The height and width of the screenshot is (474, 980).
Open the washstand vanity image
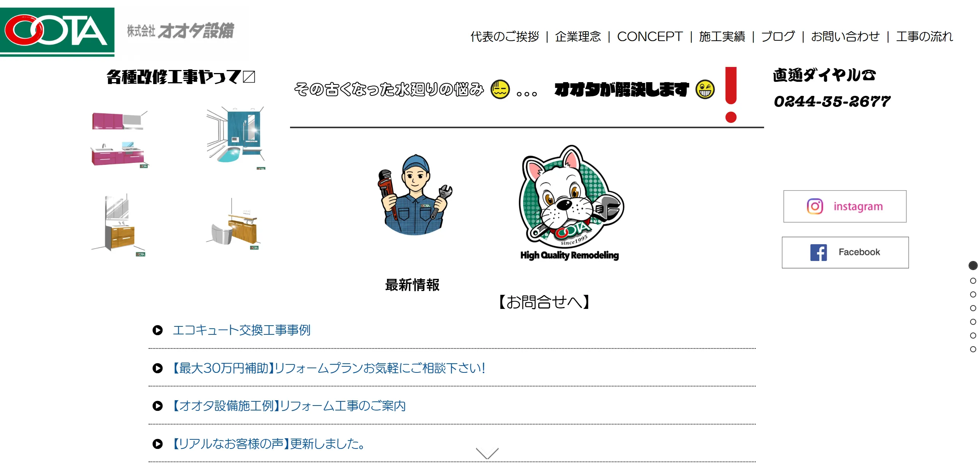pos(119,225)
